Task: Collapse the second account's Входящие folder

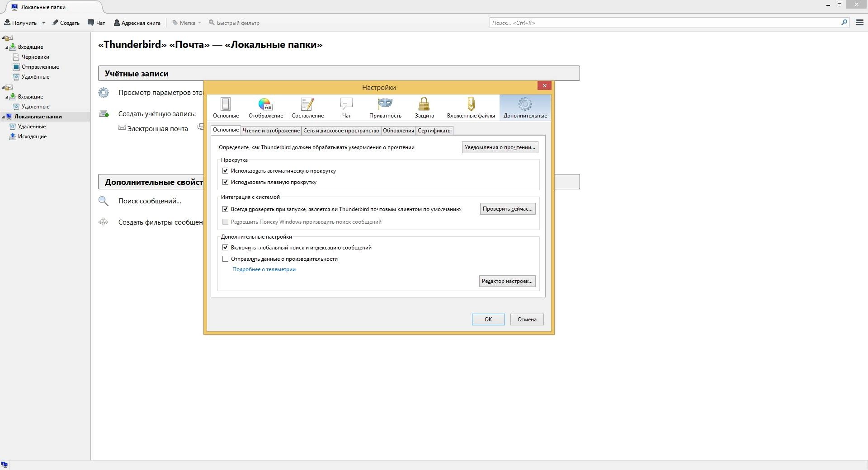Action: [7, 97]
